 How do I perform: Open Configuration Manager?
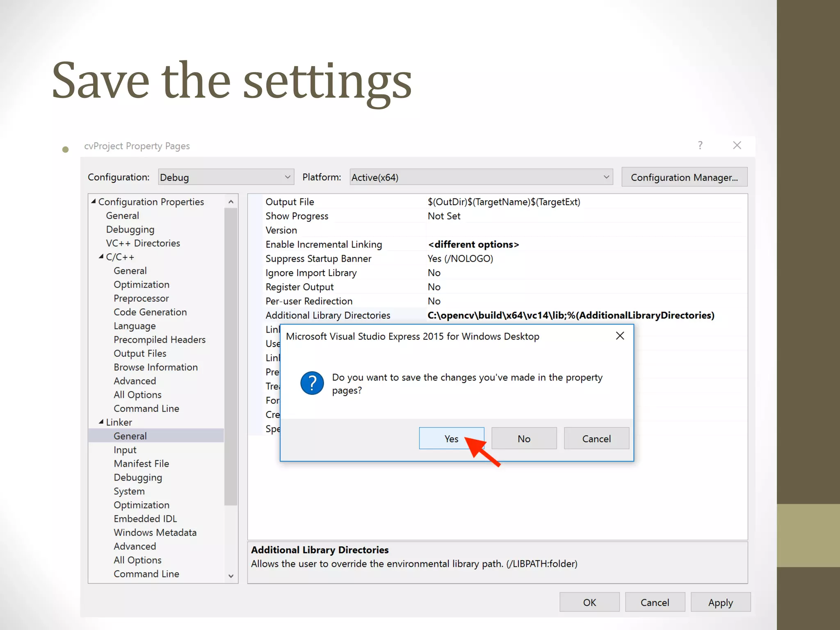(684, 177)
